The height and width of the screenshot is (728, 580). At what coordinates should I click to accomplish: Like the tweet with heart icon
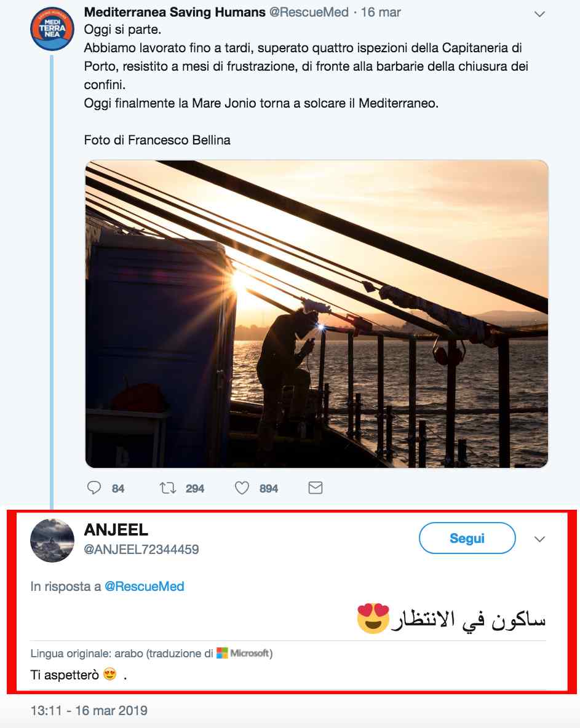[242, 488]
